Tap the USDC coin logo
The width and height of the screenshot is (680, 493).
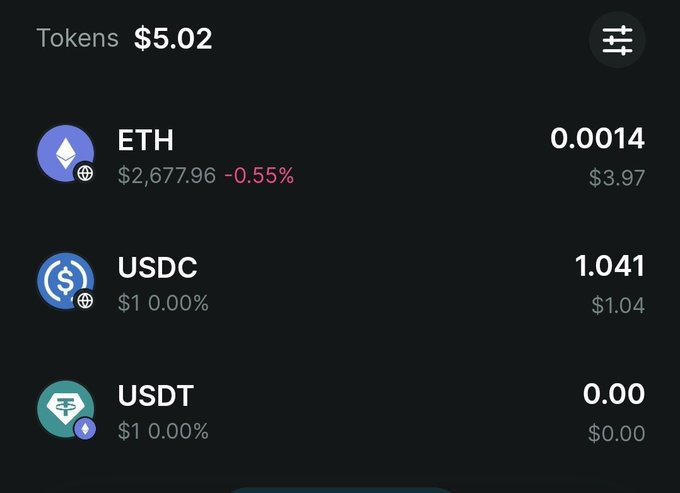click(x=65, y=281)
